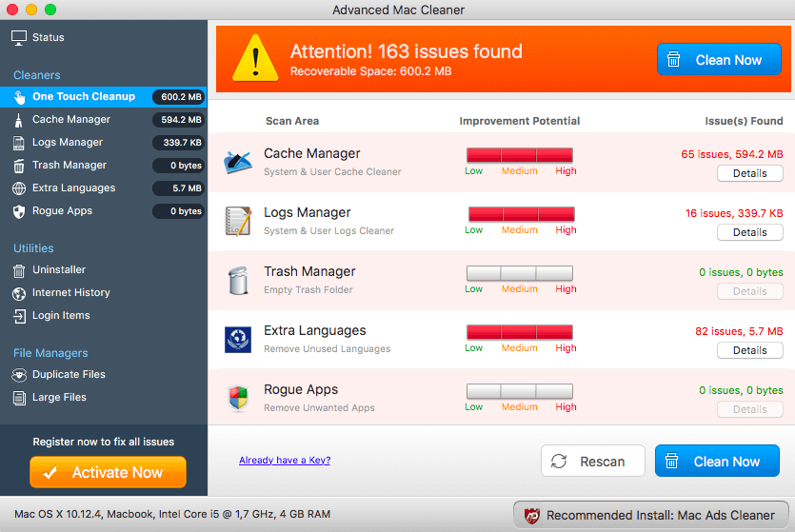Open the Already have a Key? link
Viewport: 795px width, 532px height.
(285, 461)
